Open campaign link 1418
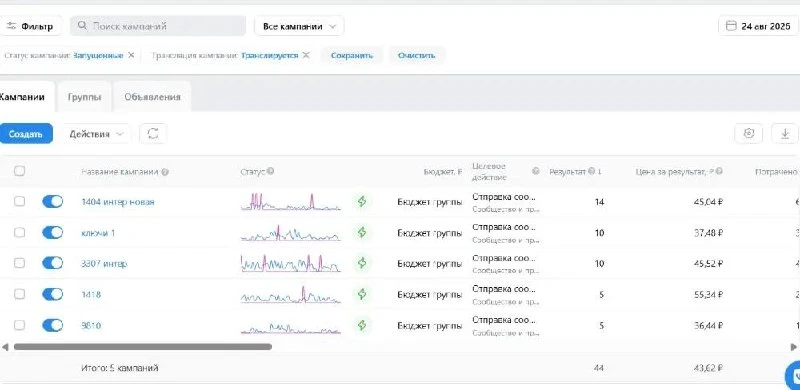This screenshot has width=800, height=390. [x=91, y=295]
